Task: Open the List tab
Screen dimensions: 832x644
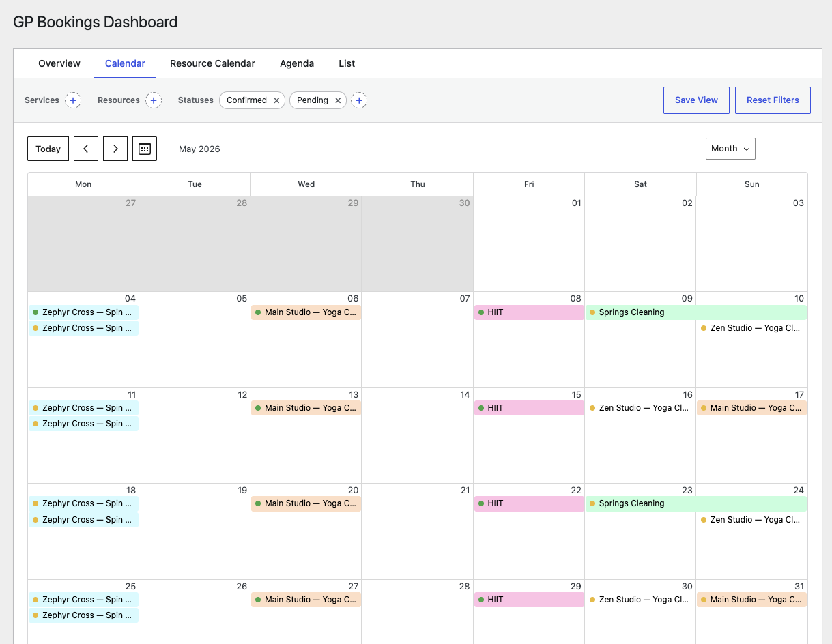Action: point(347,63)
